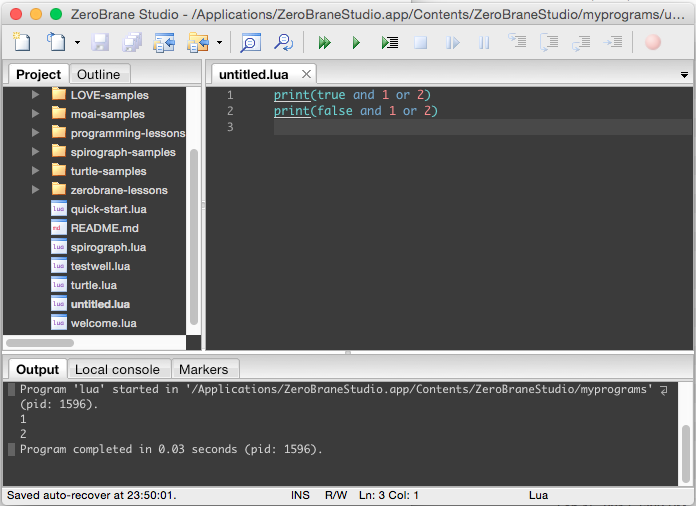This screenshot has height=506, width=696.
Task: Open an existing document via toolbar icon
Action: 56,42
